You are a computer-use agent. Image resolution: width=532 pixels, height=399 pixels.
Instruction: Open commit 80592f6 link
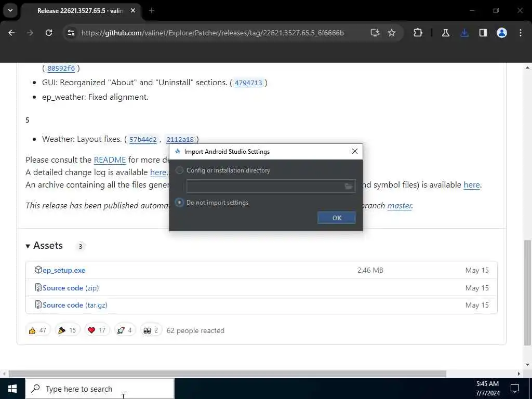61,68
